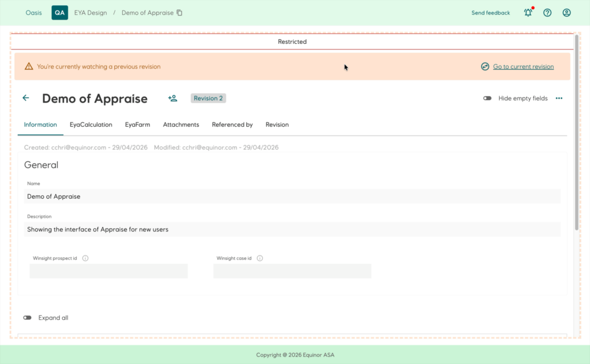Click the QA environment badge
This screenshot has height=364, width=590.
tap(60, 13)
